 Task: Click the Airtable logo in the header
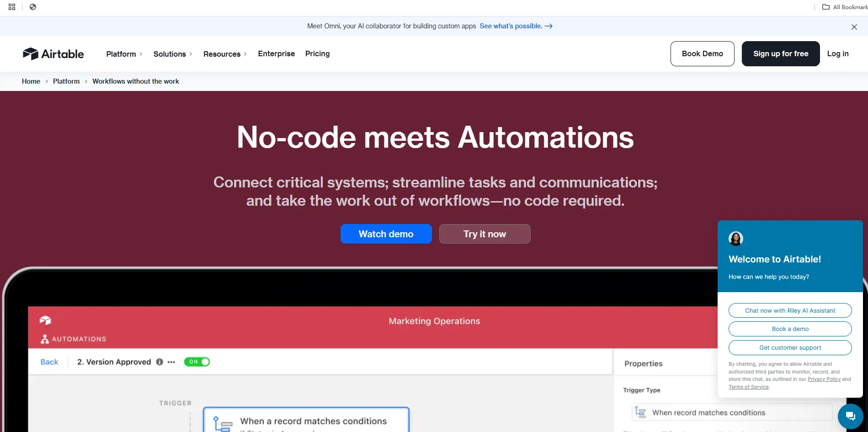(x=53, y=54)
